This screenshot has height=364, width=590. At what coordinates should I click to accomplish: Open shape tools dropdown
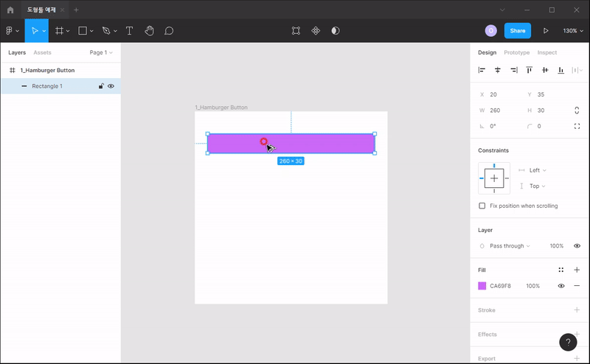click(91, 31)
